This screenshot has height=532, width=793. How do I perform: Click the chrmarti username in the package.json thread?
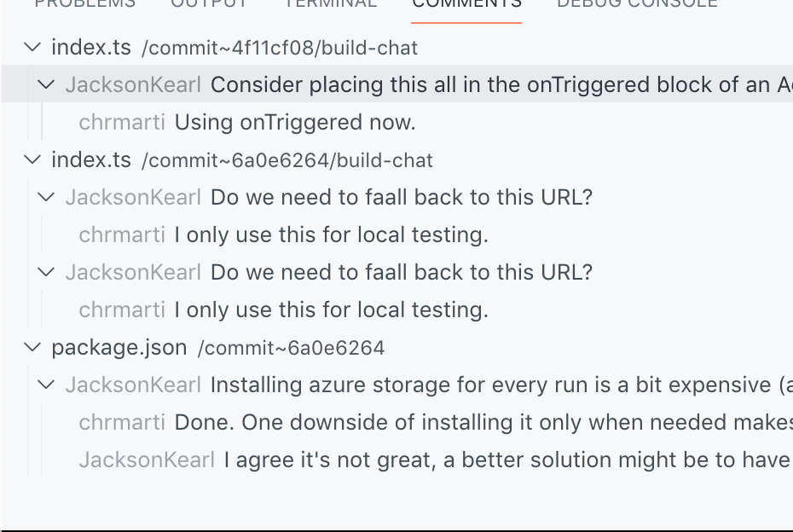point(122,422)
